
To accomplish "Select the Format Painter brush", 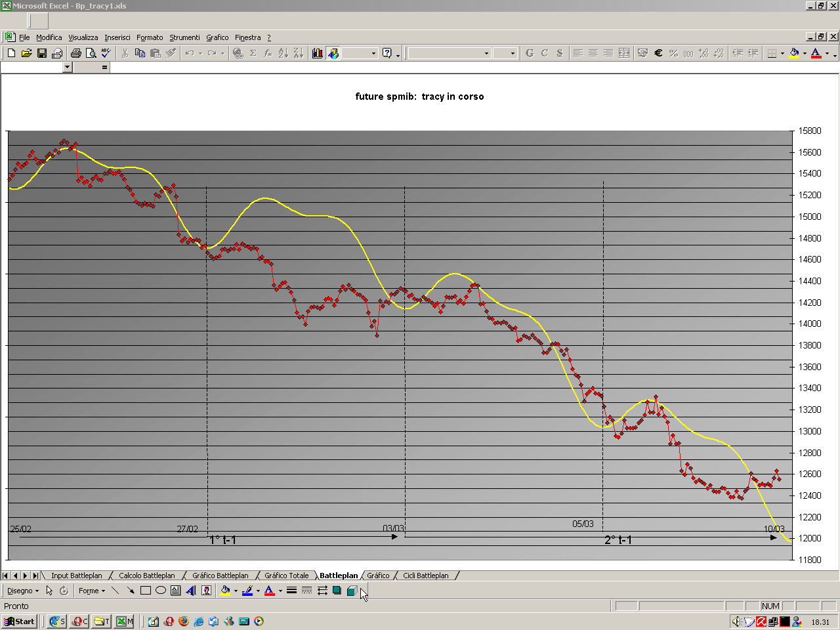I will 170,53.
